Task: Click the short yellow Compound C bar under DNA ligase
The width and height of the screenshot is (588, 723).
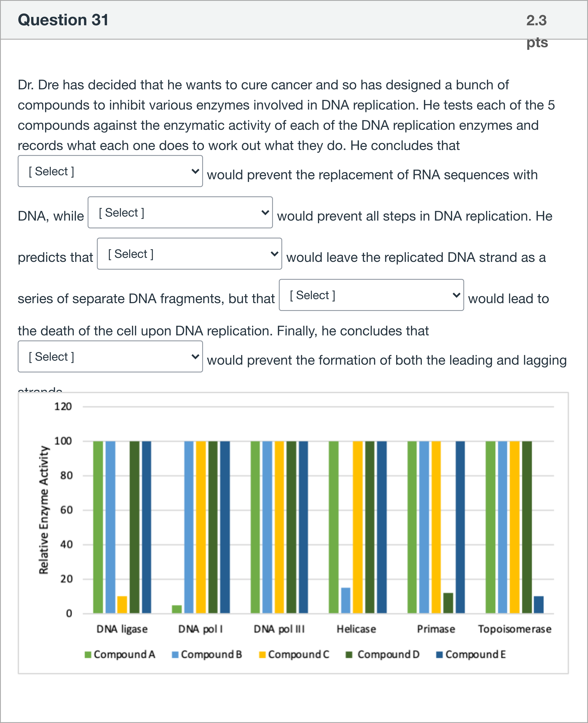Action: coord(122,604)
